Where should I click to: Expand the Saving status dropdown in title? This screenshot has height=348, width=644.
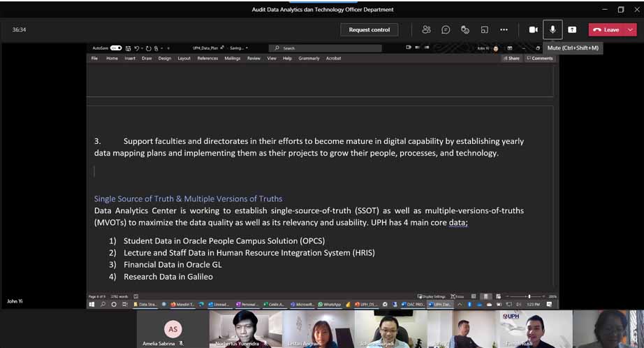[x=247, y=48]
